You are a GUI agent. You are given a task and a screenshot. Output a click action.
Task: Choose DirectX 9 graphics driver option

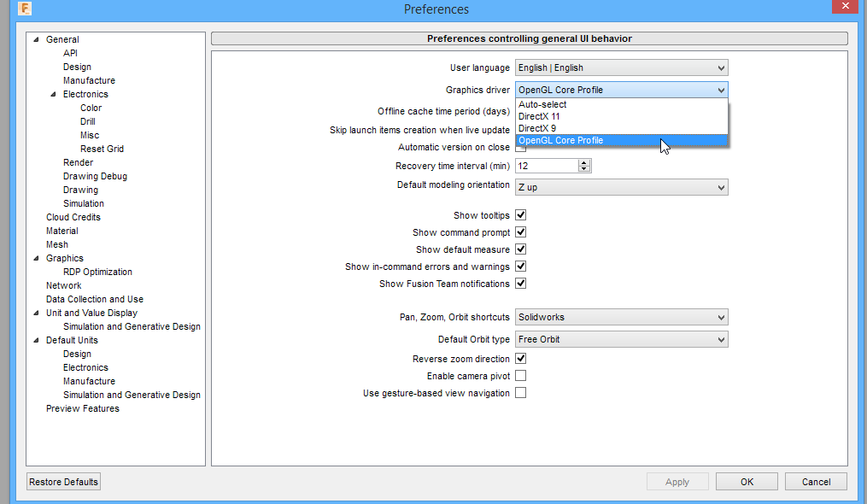pos(622,128)
